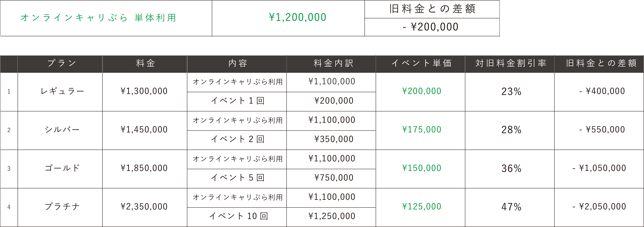Click the イベント単価 header cell
The image size is (644, 227).
click(x=422, y=63)
